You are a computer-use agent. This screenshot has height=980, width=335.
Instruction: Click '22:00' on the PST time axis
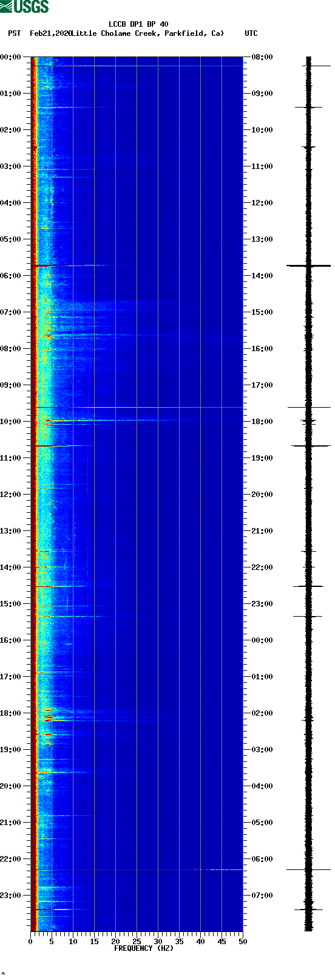[x=11, y=859]
